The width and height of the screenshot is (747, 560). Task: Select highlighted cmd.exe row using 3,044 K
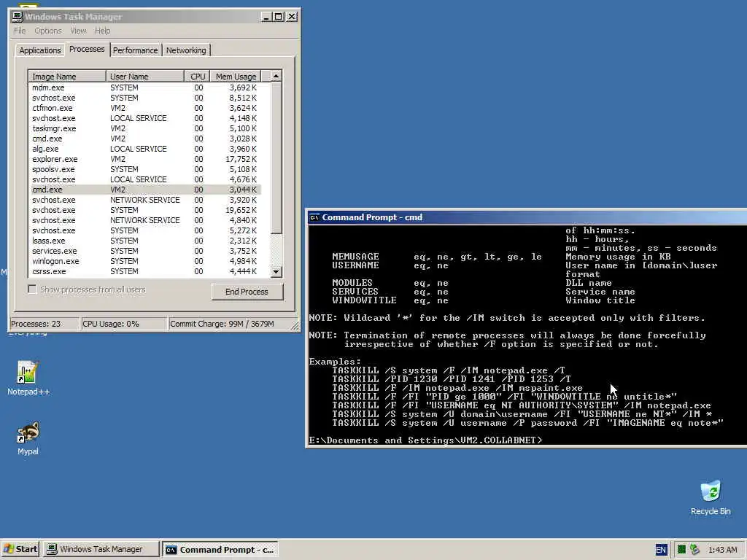coord(145,190)
